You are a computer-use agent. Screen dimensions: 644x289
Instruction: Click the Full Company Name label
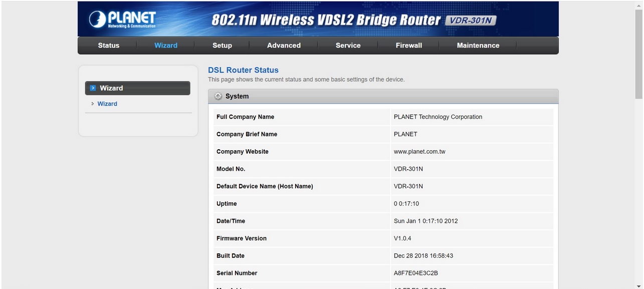pyautogui.click(x=245, y=117)
